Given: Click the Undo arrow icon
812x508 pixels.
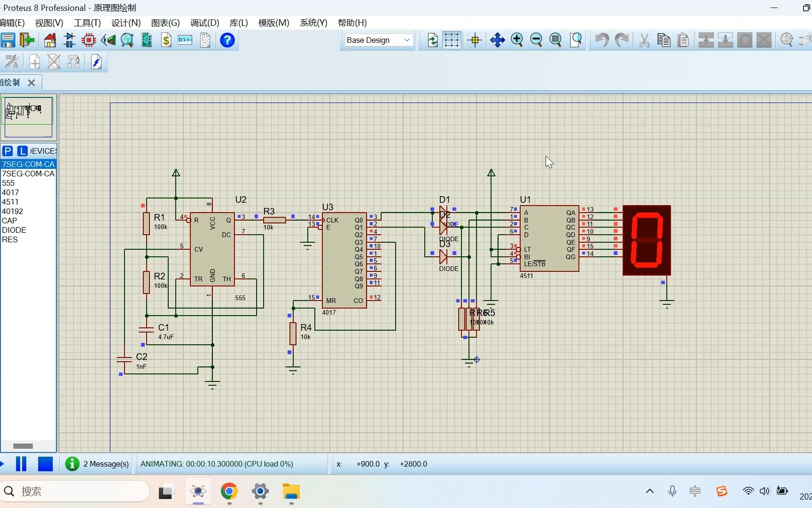Looking at the screenshot, I should [602, 40].
